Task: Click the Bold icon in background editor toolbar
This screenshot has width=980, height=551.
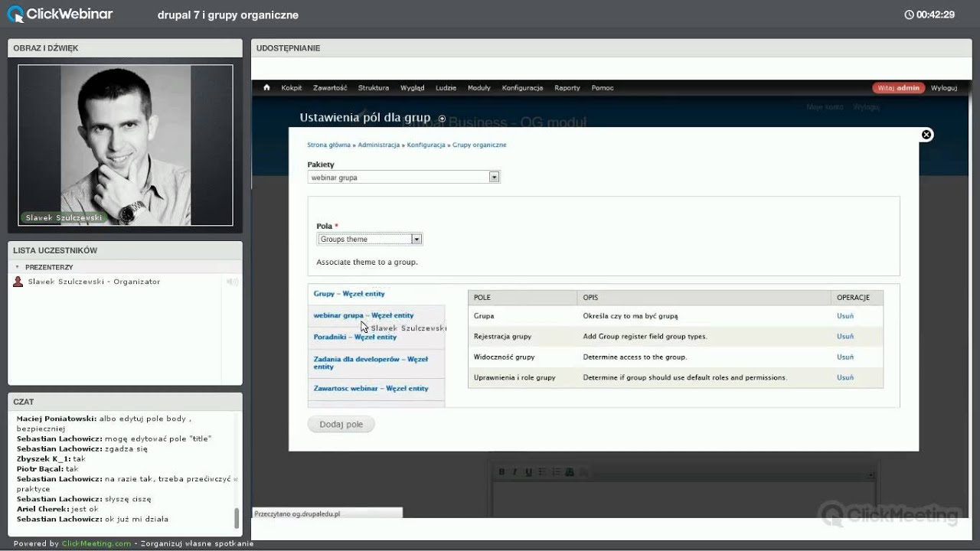Action: [x=501, y=472]
